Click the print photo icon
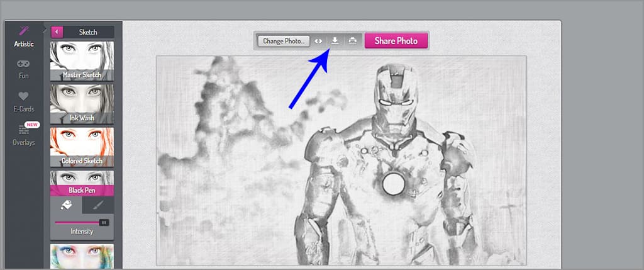The height and width of the screenshot is (270, 644). [x=353, y=41]
